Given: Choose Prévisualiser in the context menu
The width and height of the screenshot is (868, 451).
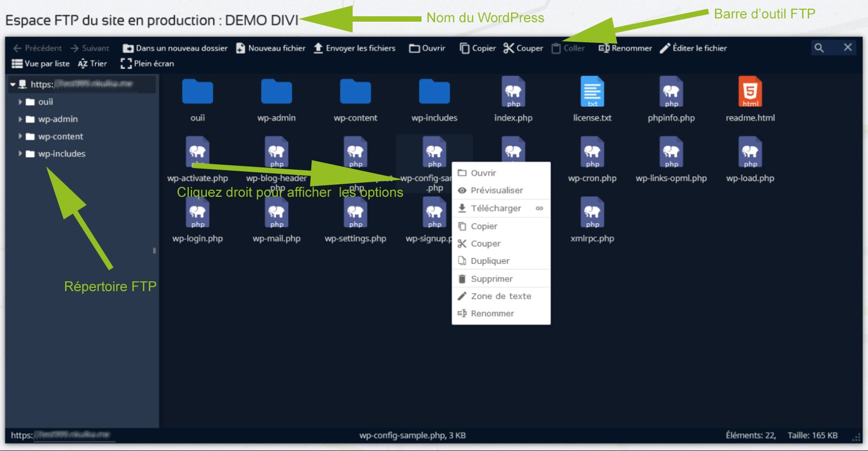Looking at the screenshot, I should pos(501,190).
